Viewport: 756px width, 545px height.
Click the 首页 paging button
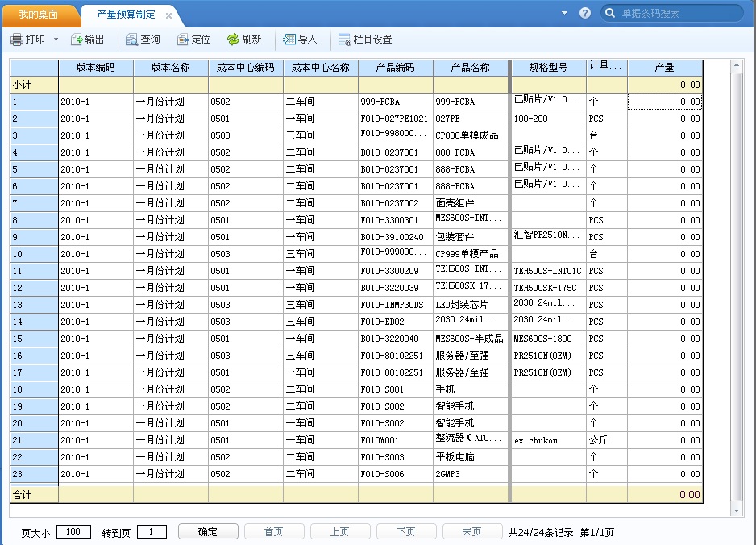pos(274,531)
